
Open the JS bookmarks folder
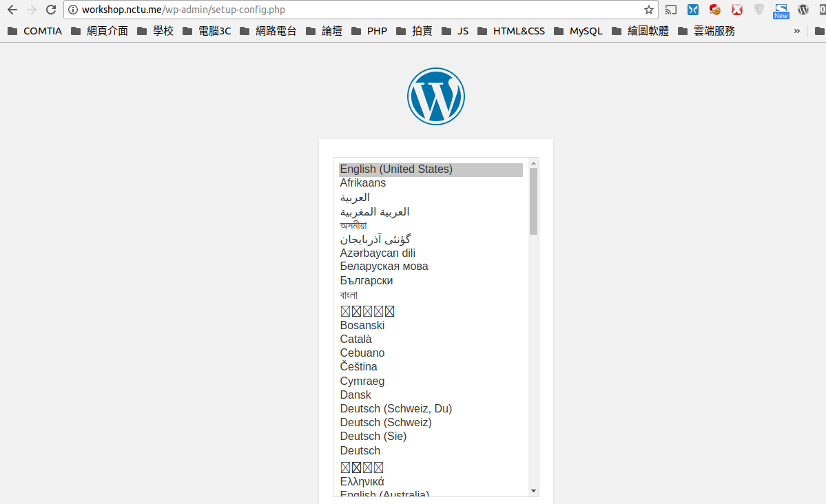(455, 31)
